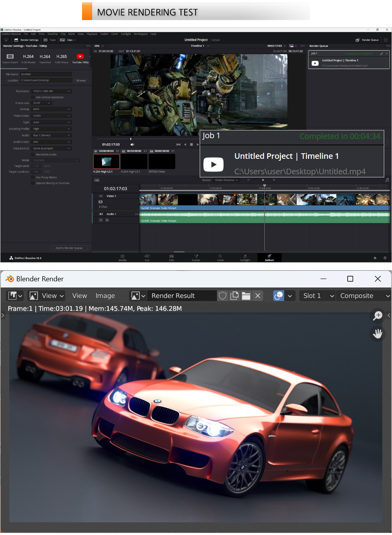
Task: Open Blender's Composite layer dropdown
Action: point(364,296)
